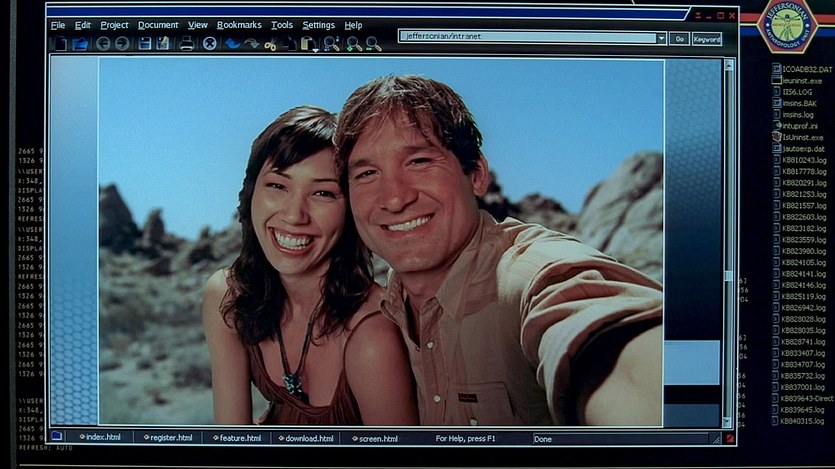835x469 pixels.
Task: Expand the address bar dropdown arrow
Action: click(x=660, y=38)
